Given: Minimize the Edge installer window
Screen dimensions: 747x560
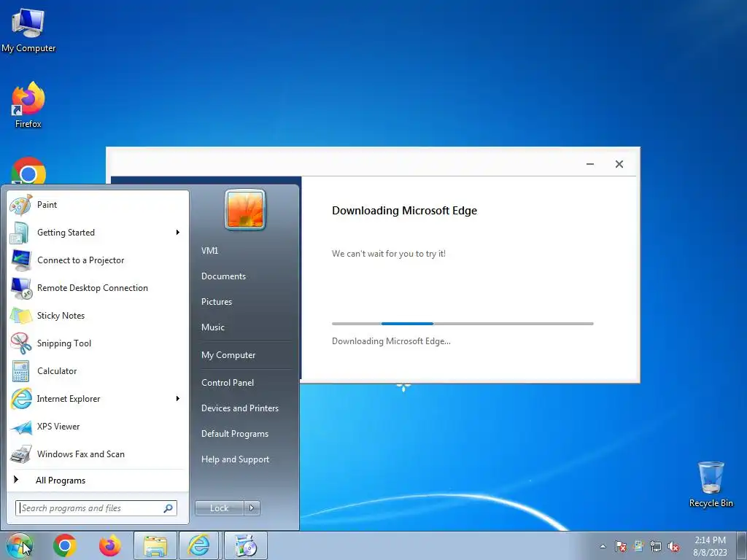Looking at the screenshot, I should tap(589, 164).
